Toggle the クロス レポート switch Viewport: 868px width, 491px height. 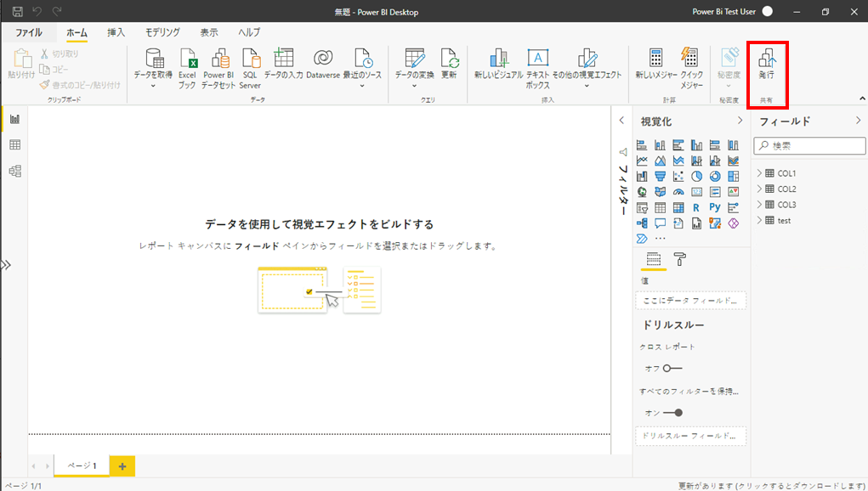[x=672, y=368]
